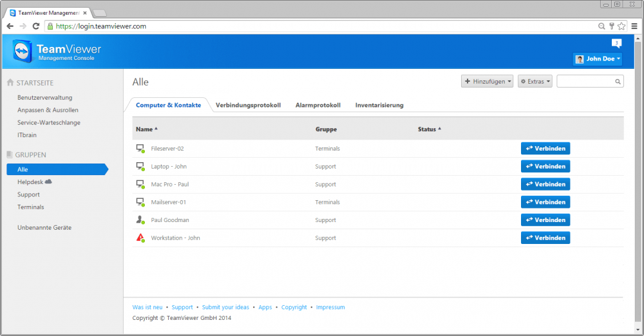Screen dimensions: 644x336
Task: Open the chat notifications speech bubble icon
Action: (x=616, y=43)
